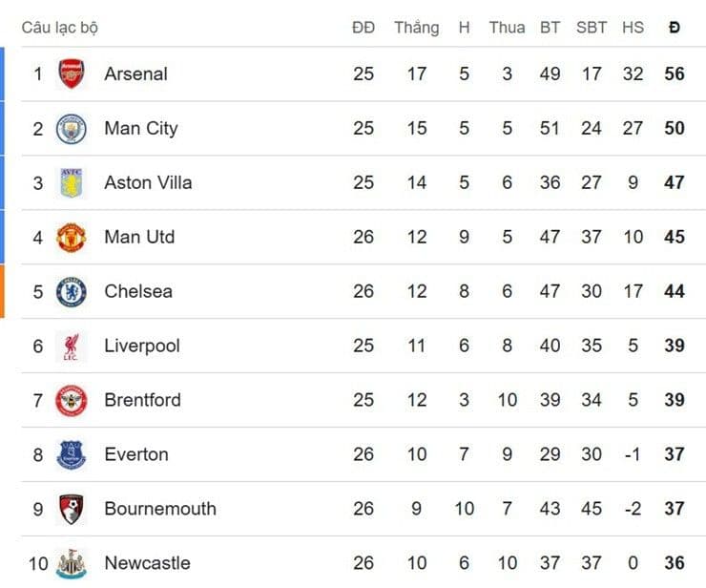This screenshot has height=588, width=706.
Task: Click the Bournemouth club badge
Action: click(x=72, y=509)
